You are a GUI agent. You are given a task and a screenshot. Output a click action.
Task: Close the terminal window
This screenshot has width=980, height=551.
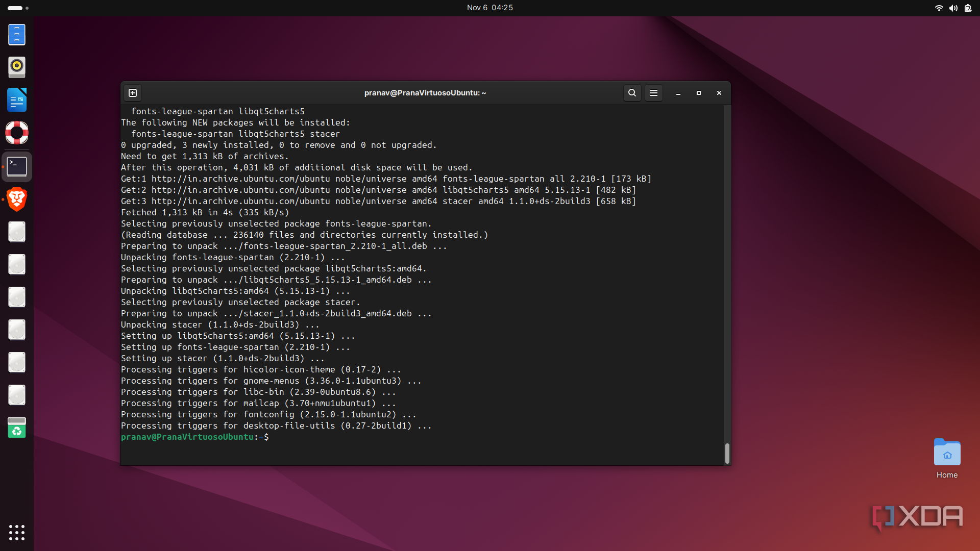click(719, 93)
